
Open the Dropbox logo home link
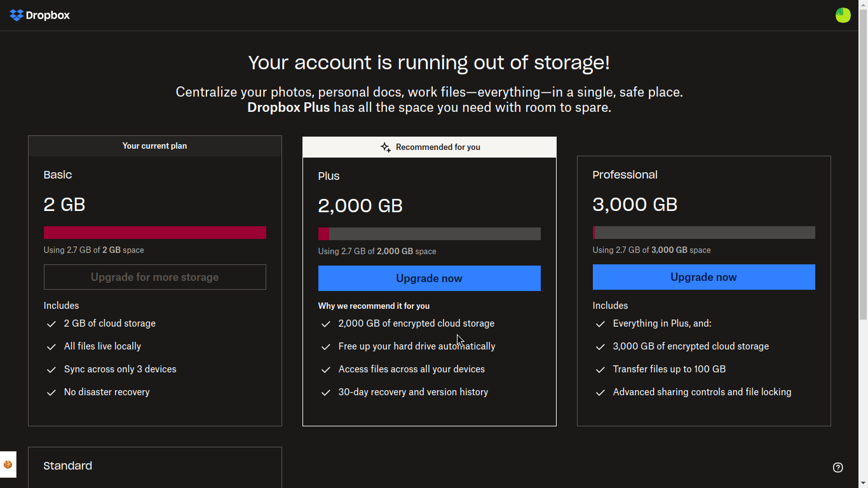pyautogui.click(x=40, y=15)
